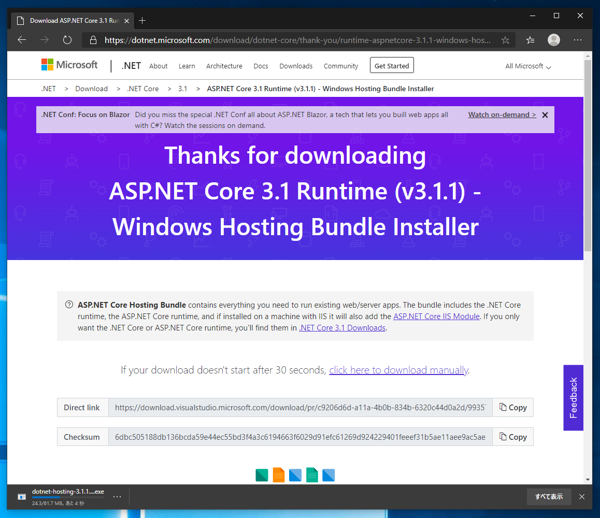Show all downloads button (すべて表示)

pos(549,497)
